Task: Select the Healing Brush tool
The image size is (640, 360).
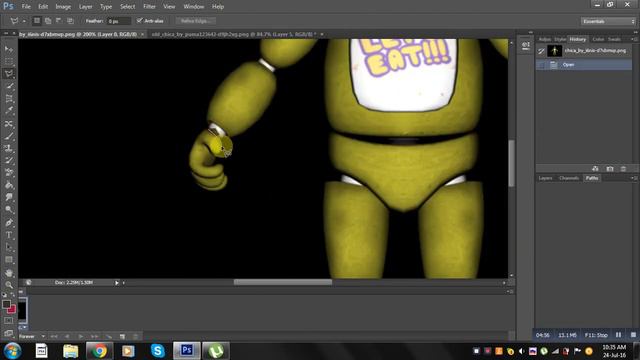Action: click(9, 123)
